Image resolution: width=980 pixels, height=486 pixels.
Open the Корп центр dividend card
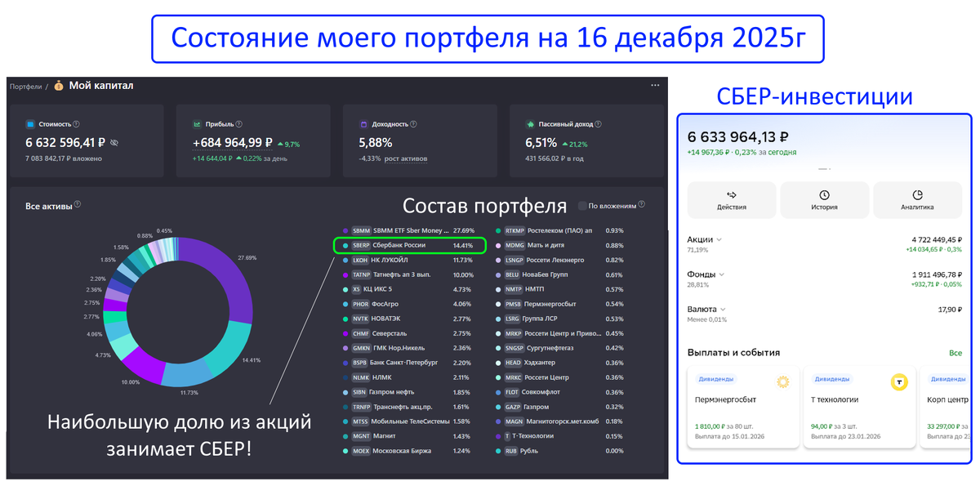point(945,407)
